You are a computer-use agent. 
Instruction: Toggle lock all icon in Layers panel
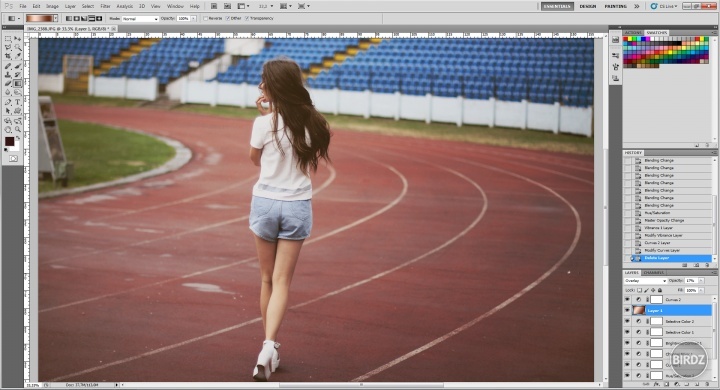click(x=660, y=290)
